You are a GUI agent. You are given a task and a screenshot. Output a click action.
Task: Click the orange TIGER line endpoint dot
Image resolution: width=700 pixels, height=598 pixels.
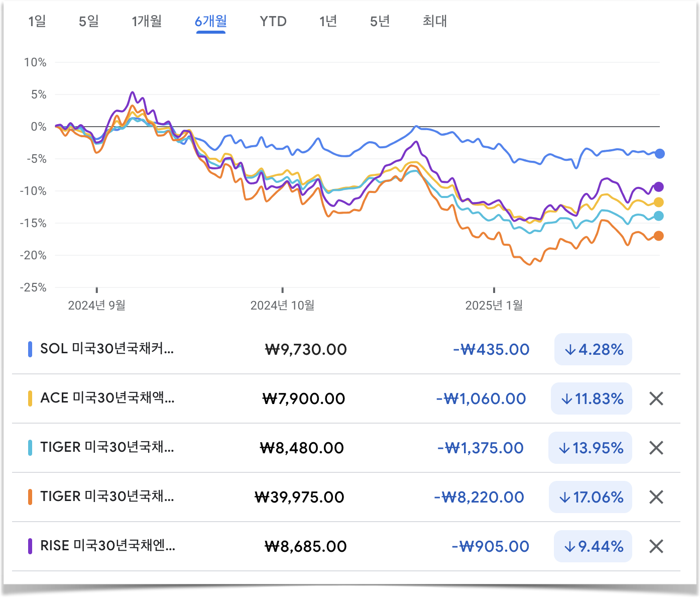pos(659,236)
